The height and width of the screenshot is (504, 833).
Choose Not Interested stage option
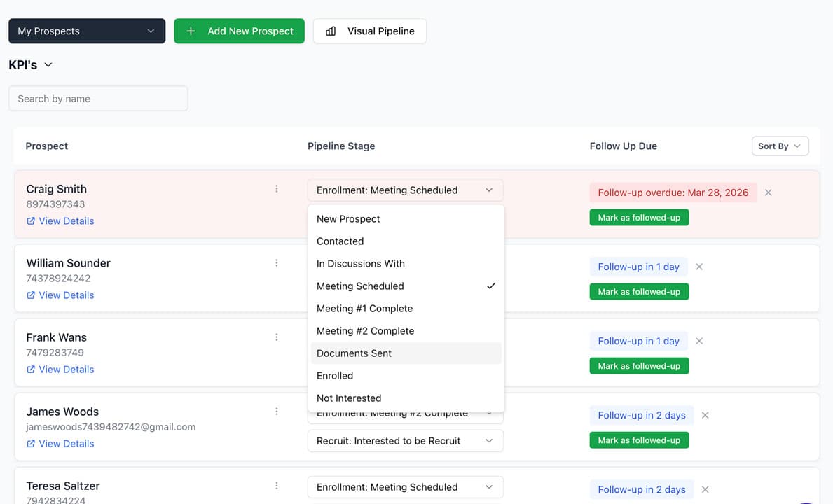[406, 398]
